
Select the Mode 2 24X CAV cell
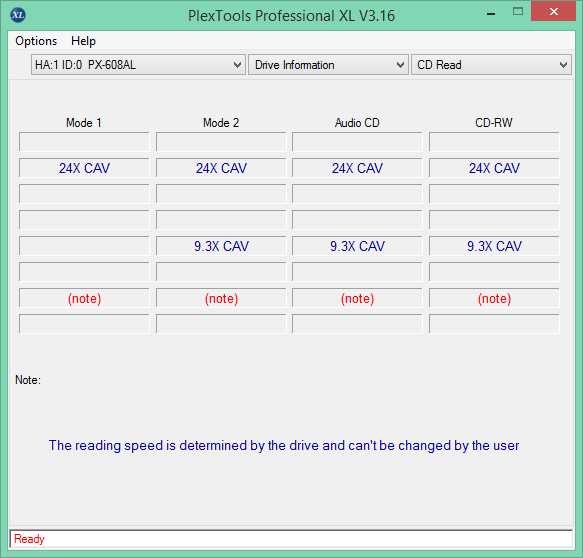[221, 168]
